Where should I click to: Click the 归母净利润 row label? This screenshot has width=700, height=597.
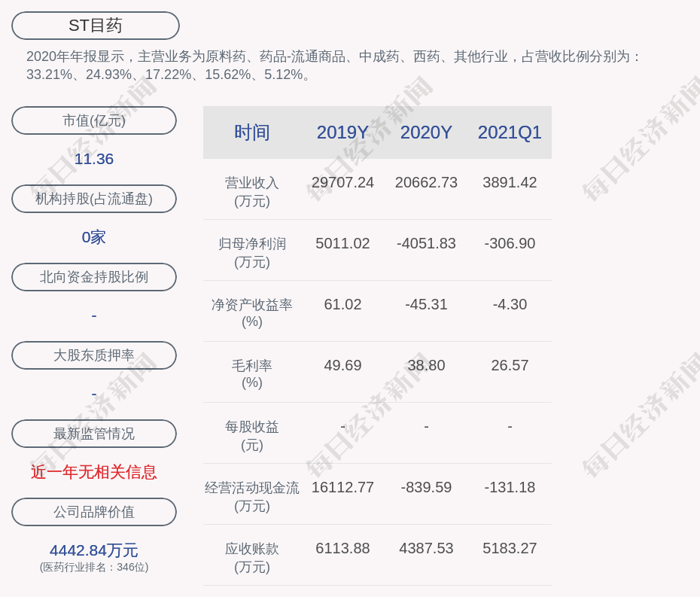tap(251, 244)
